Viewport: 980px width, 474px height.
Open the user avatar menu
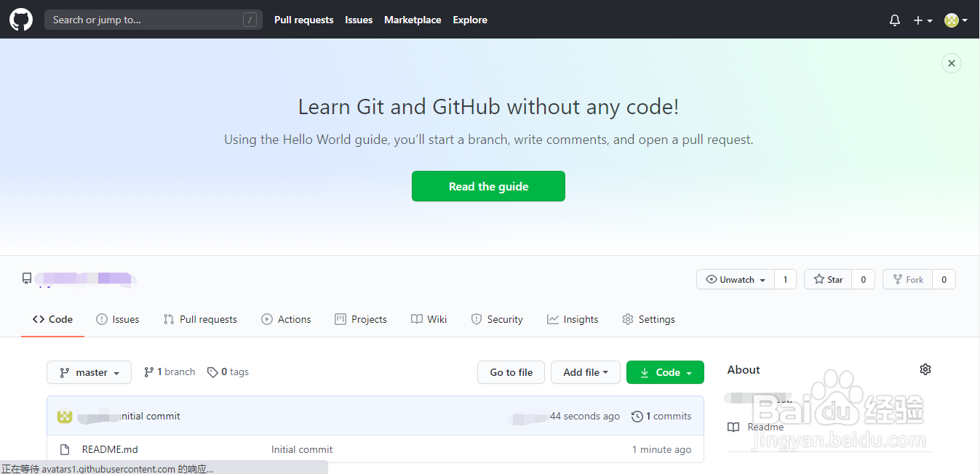(956, 20)
